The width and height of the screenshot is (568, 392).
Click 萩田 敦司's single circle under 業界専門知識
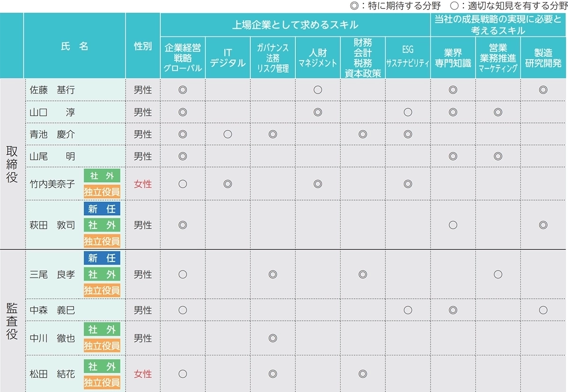453,225
